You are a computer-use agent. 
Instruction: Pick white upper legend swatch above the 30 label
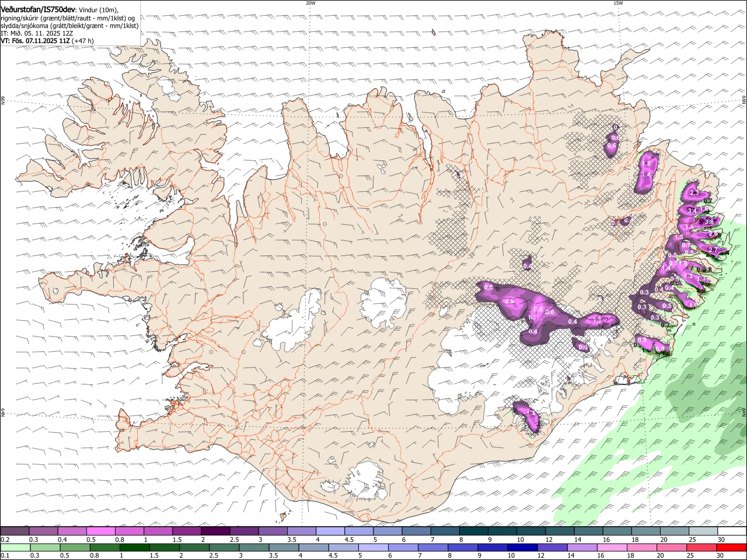(x=731, y=531)
